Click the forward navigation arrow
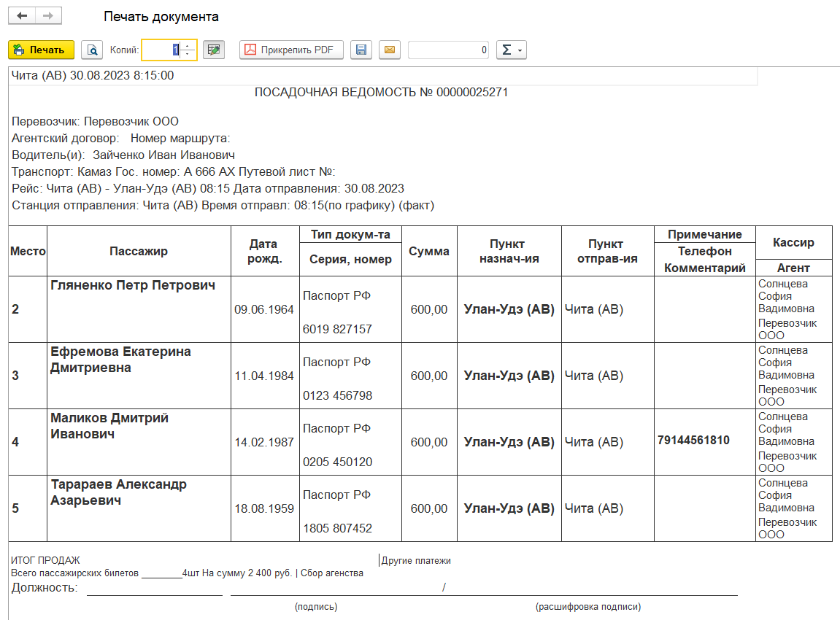The image size is (840, 620). point(48,16)
